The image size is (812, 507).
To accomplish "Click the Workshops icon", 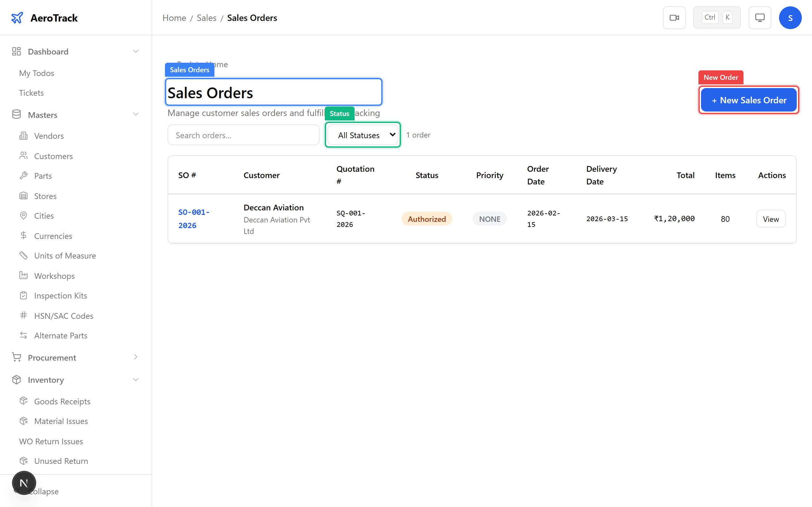I will pos(23,276).
